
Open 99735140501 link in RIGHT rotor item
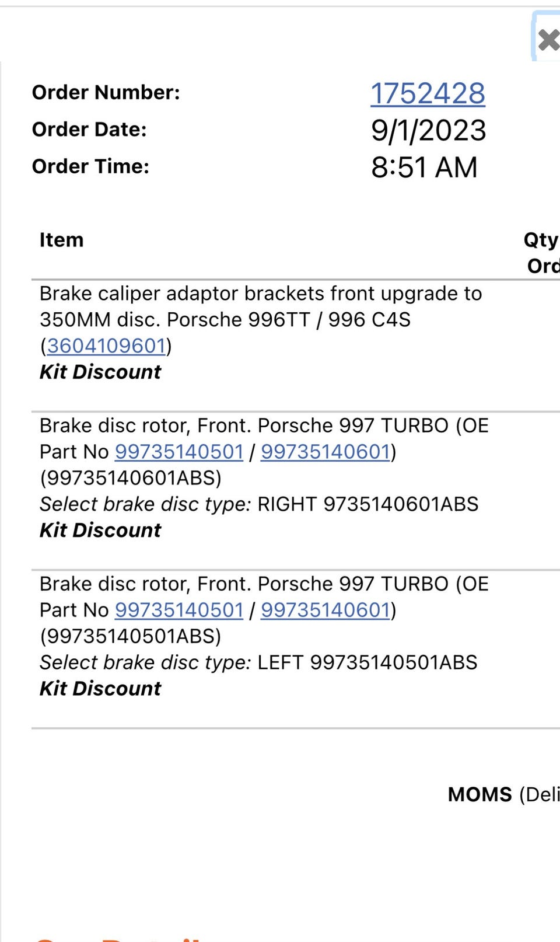click(179, 451)
